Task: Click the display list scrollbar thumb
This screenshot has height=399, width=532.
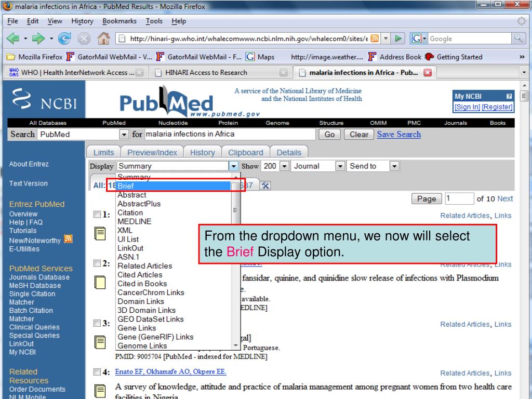Action: pyautogui.click(x=235, y=210)
